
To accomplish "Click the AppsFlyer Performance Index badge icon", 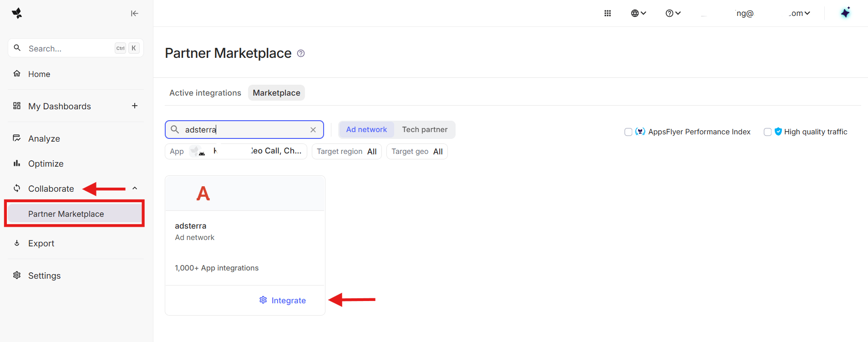I will tap(640, 132).
